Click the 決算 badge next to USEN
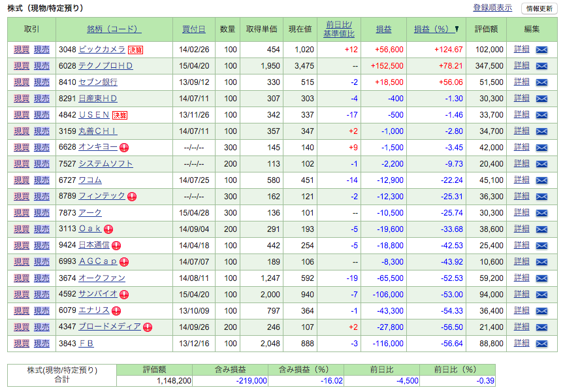 [x=120, y=116]
